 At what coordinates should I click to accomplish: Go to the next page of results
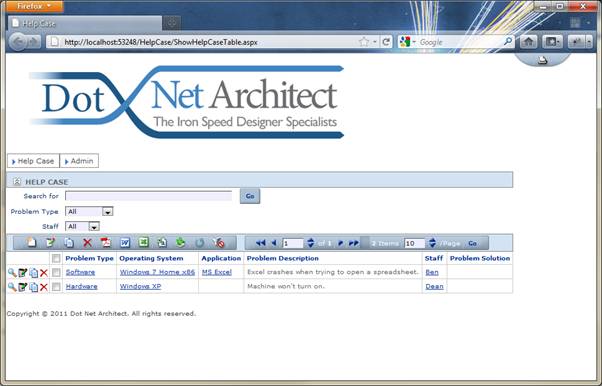340,243
